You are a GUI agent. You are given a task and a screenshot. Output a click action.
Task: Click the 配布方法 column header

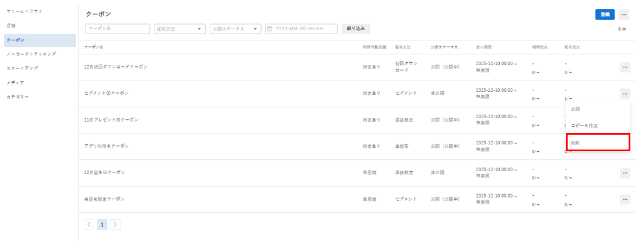[x=403, y=47]
